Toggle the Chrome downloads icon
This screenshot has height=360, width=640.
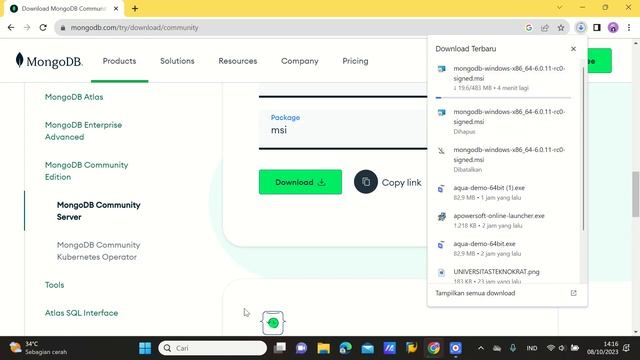580,27
